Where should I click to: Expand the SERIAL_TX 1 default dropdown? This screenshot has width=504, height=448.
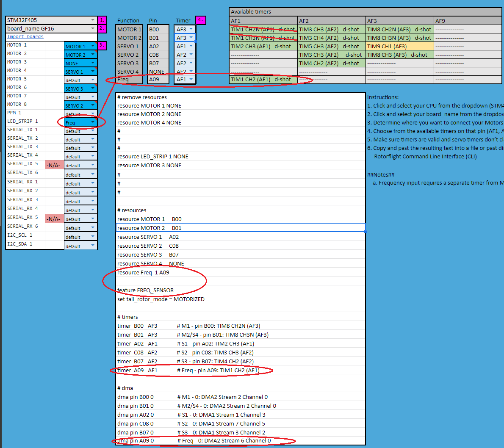pyautogui.click(x=93, y=131)
